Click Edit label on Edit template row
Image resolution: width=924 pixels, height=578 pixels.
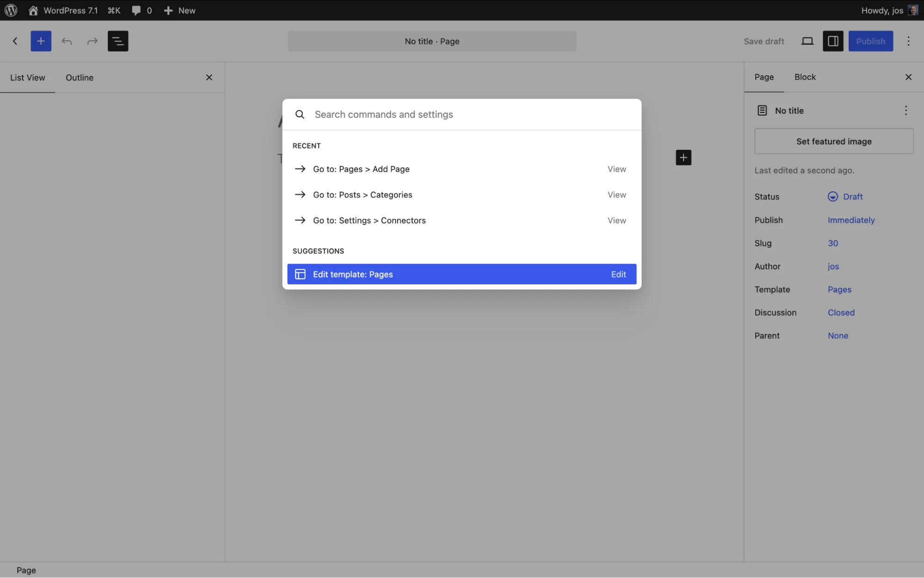click(618, 274)
